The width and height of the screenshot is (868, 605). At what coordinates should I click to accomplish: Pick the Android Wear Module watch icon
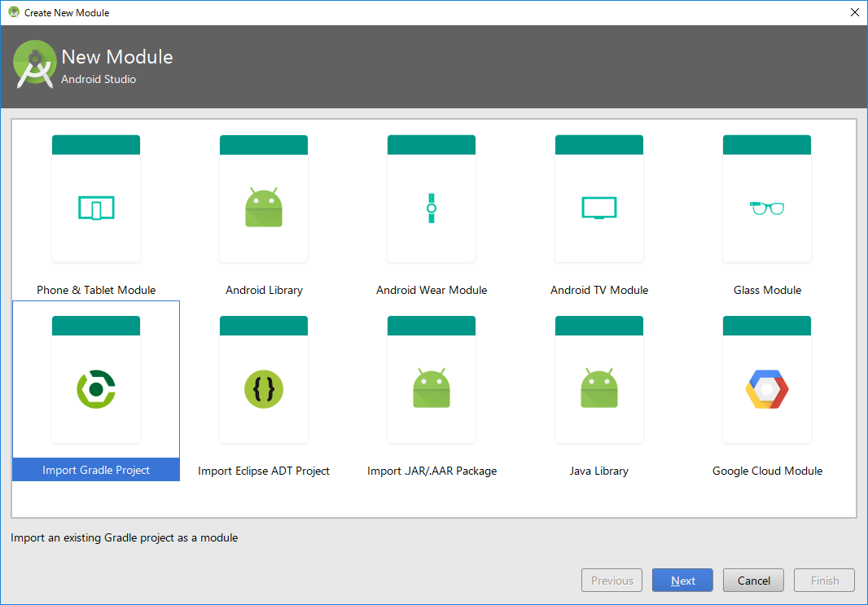[x=432, y=208]
